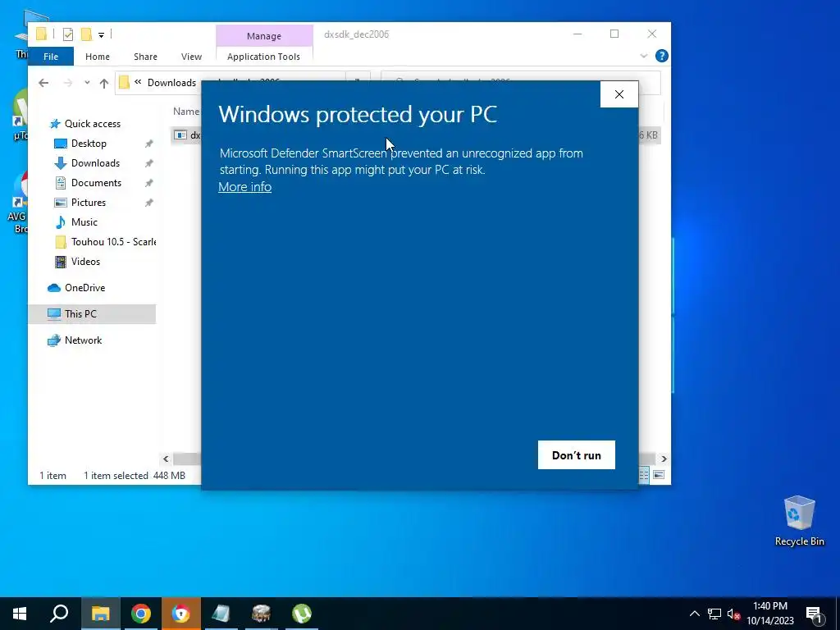Show hidden system tray icons

pos(694,614)
